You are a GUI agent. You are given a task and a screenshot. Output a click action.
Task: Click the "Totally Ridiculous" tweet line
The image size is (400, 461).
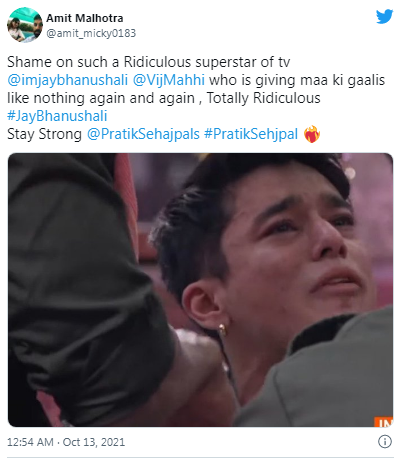point(263,98)
